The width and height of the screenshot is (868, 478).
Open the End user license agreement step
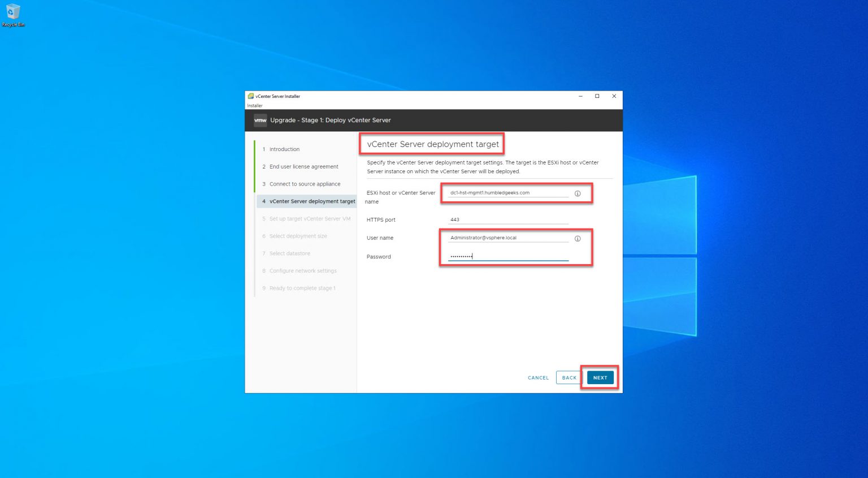pyautogui.click(x=304, y=166)
